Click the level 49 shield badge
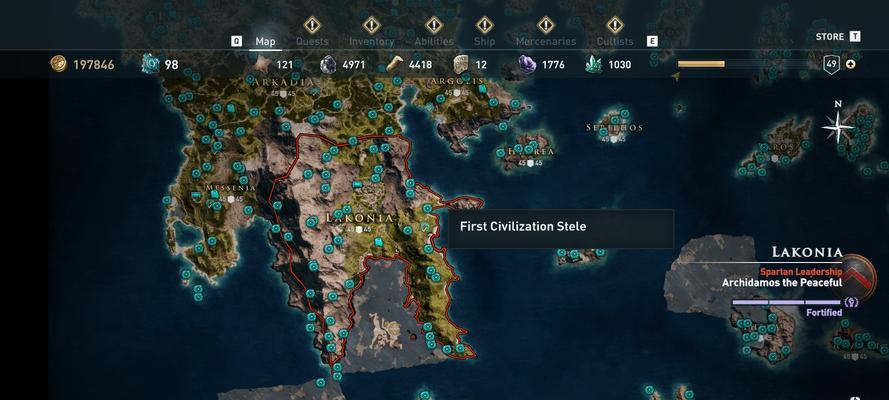This screenshot has height=400, width=889. (831, 65)
